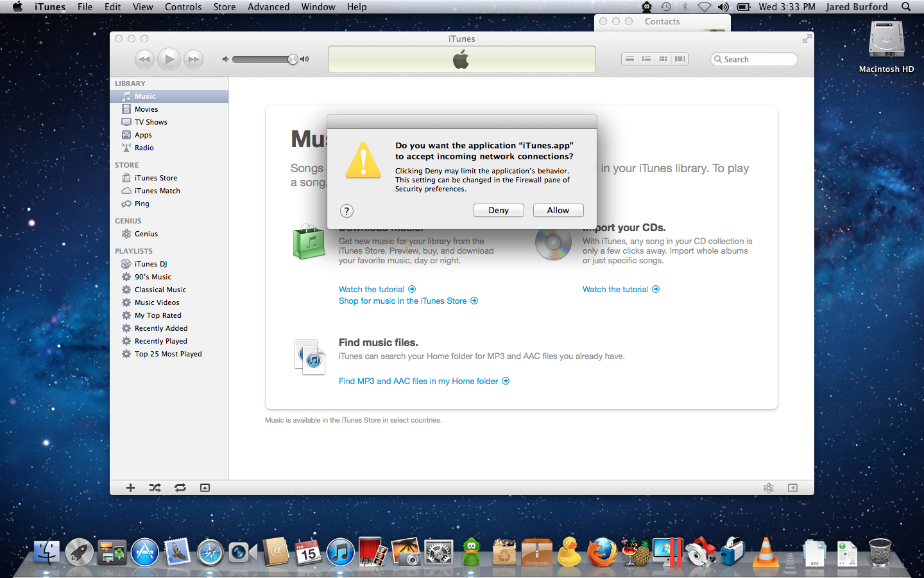Viewport: 924px width, 578px height.
Task: Open Launchpad from the dock
Action: coord(79,552)
